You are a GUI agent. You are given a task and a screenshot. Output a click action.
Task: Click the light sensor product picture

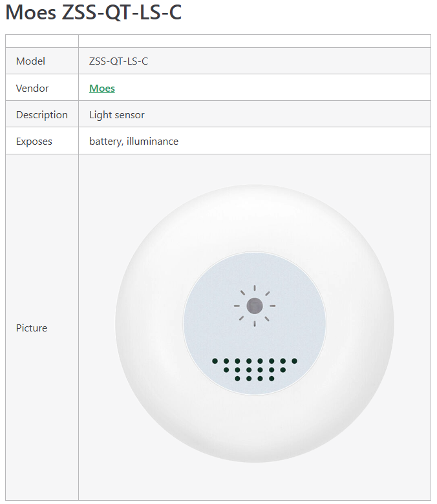(254, 323)
